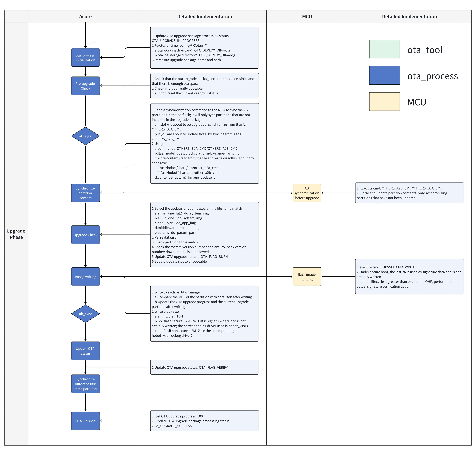Select the AB synchronization before upgrade node
This screenshot has width=476, height=450.
pos(307,193)
